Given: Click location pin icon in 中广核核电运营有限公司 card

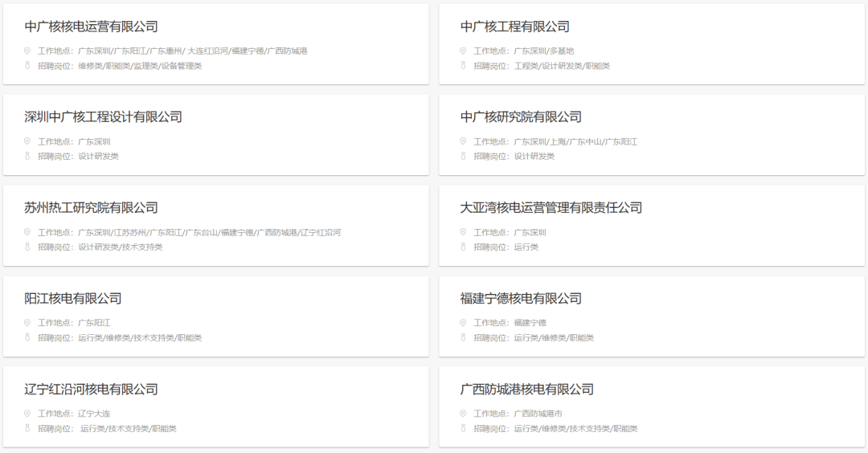Looking at the screenshot, I should [x=27, y=51].
